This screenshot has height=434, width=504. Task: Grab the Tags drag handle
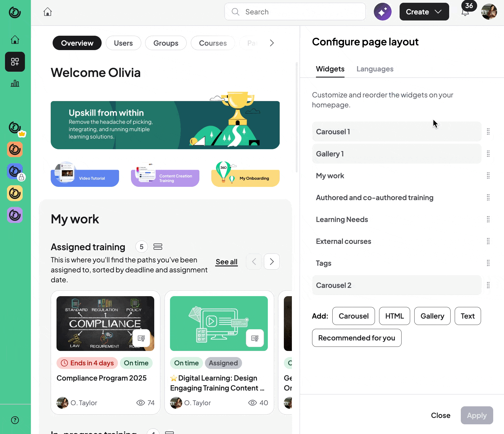(488, 263)
